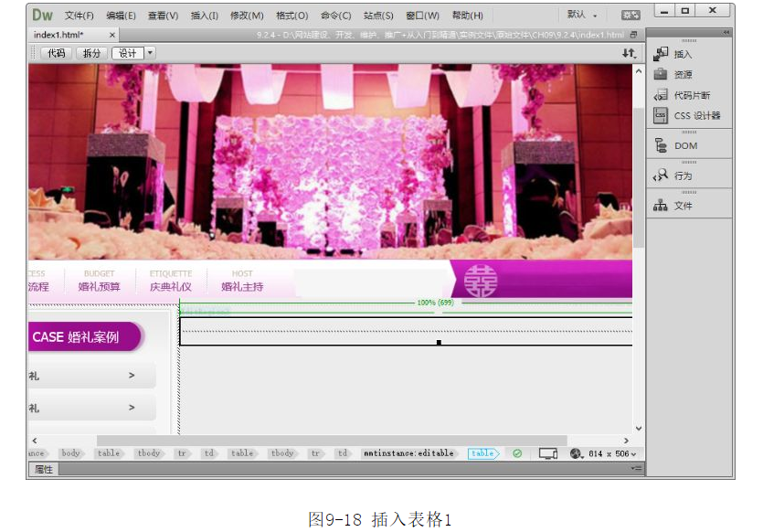Open the 代码片断 (Snippets) panel icon

(x=661, y=95)
